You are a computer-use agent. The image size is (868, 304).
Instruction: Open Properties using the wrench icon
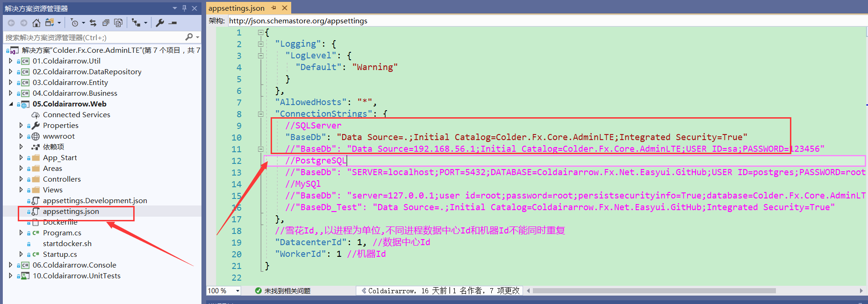[160, 22]
